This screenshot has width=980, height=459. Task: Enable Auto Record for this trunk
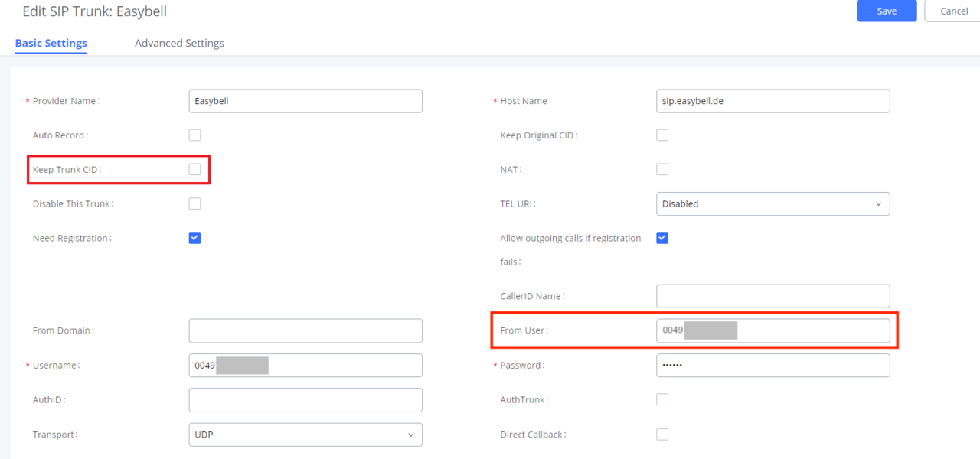(x=194, y=135)
